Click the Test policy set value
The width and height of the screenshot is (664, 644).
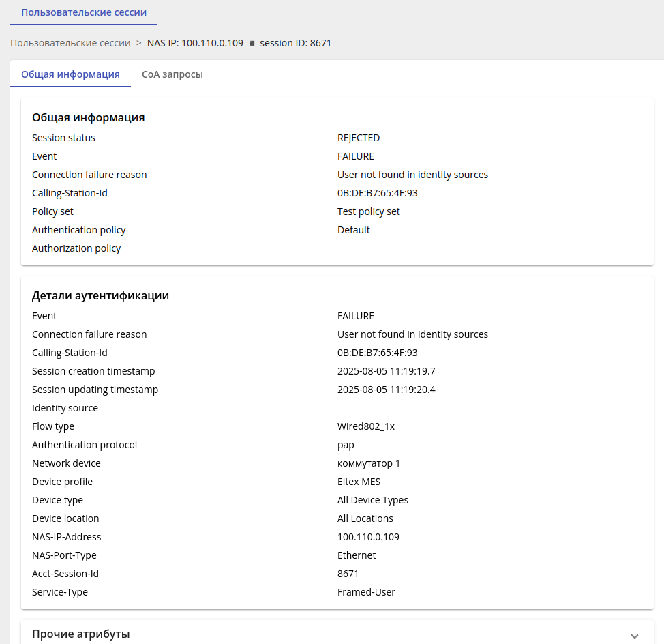click(x=368, y=211)
